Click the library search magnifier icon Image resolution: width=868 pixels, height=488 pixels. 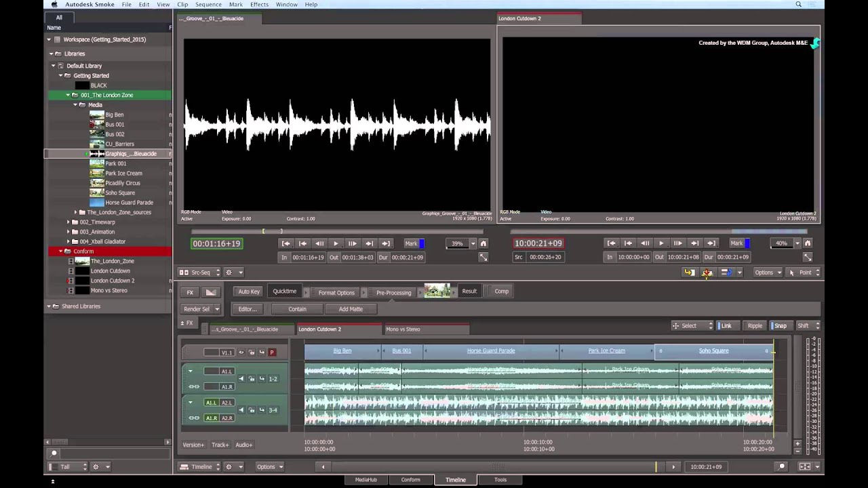54,453
